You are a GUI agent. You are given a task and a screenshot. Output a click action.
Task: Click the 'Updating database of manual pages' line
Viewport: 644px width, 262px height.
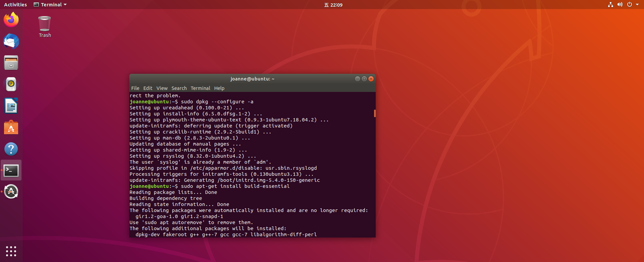click(x=185, y=144)
